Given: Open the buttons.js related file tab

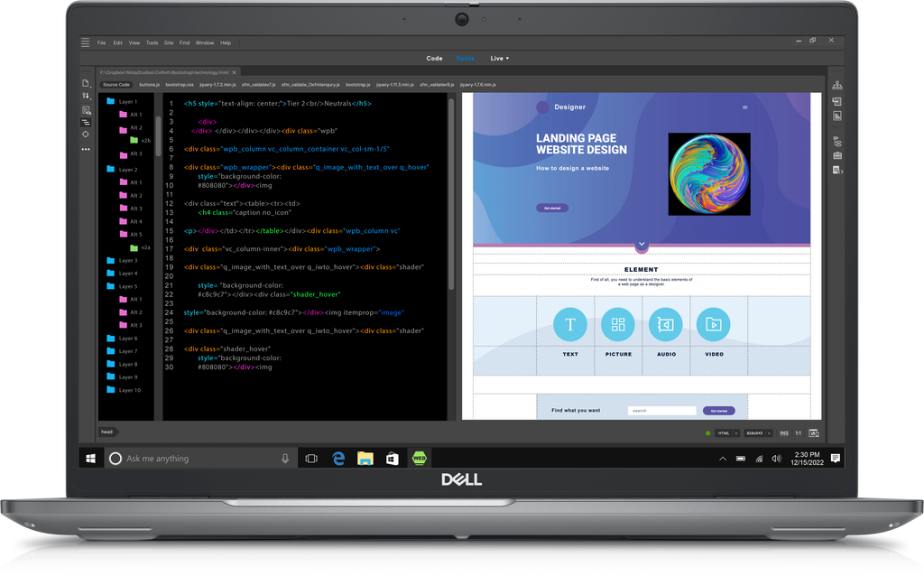Looking at the screenshot, I should pos(149,85).
